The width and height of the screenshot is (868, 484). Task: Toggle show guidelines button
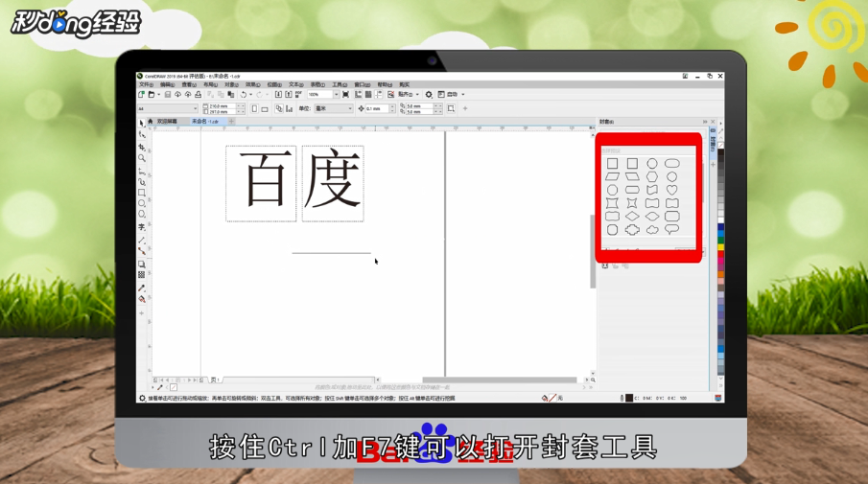379,95
